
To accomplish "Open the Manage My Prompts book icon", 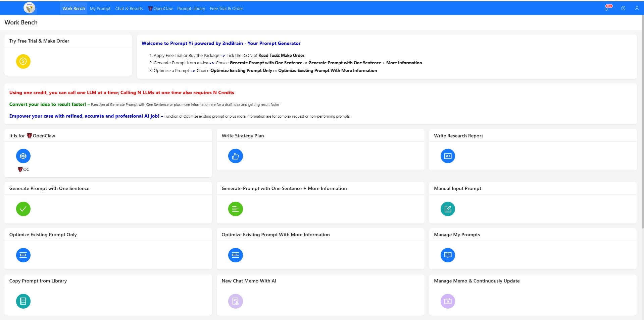I will pyautogui.click(x=447, y=255).
